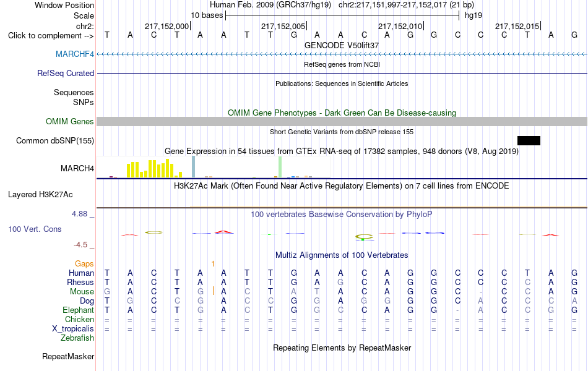Click the GTEx MARCH4 expression bar chart
588x371 pixels.
(214, 167)
